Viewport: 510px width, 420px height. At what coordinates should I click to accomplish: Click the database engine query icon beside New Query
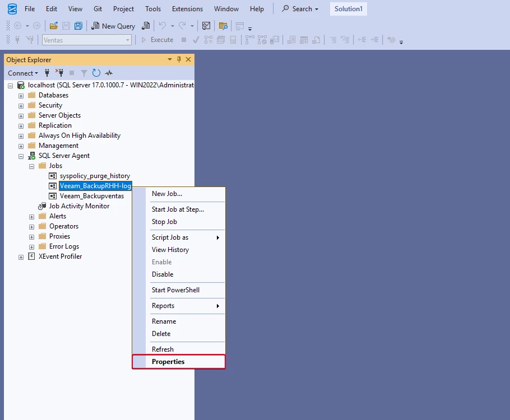[x=146, y=26]
